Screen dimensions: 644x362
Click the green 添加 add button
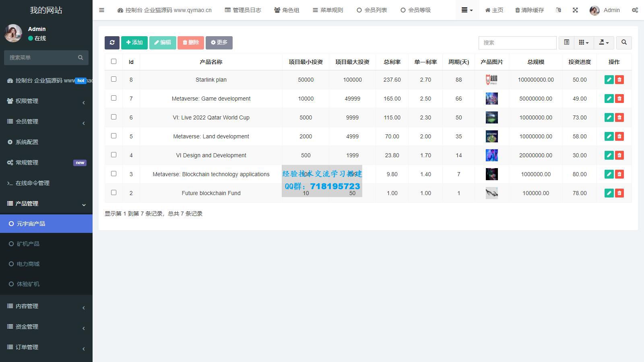pyautogui.click(x=134, y=43)
